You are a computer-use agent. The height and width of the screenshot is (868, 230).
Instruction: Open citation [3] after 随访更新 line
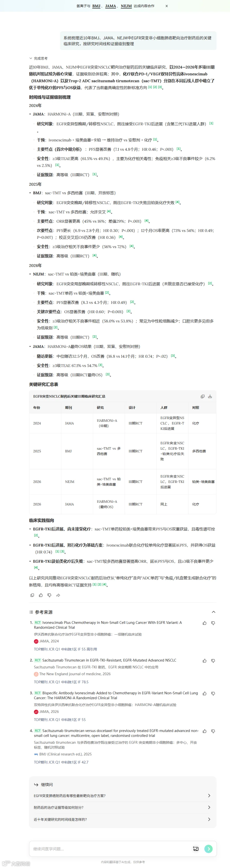pyautogui.click(x=173, y=356)
